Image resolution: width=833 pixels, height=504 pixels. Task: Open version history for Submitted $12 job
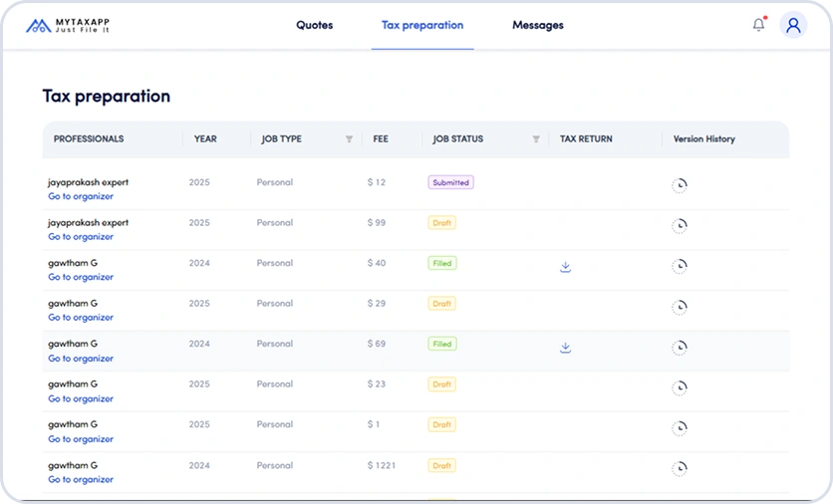click(x=679, y=185)
